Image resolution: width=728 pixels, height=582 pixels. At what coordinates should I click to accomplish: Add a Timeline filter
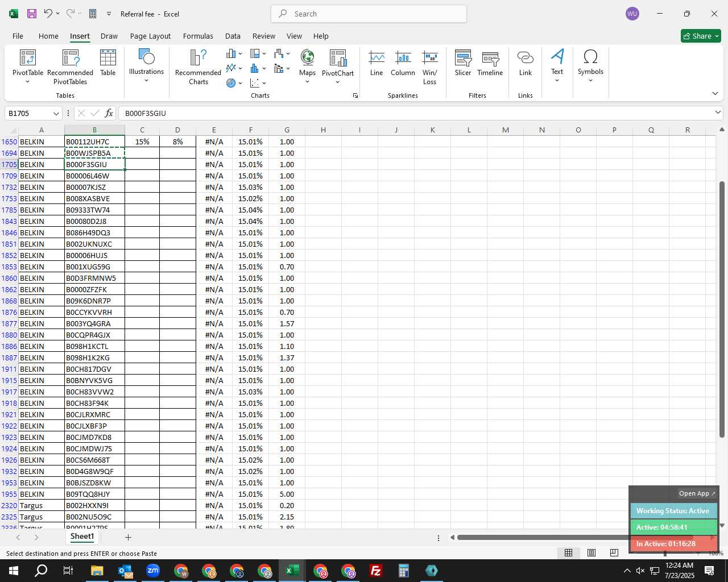click(490, 63)
